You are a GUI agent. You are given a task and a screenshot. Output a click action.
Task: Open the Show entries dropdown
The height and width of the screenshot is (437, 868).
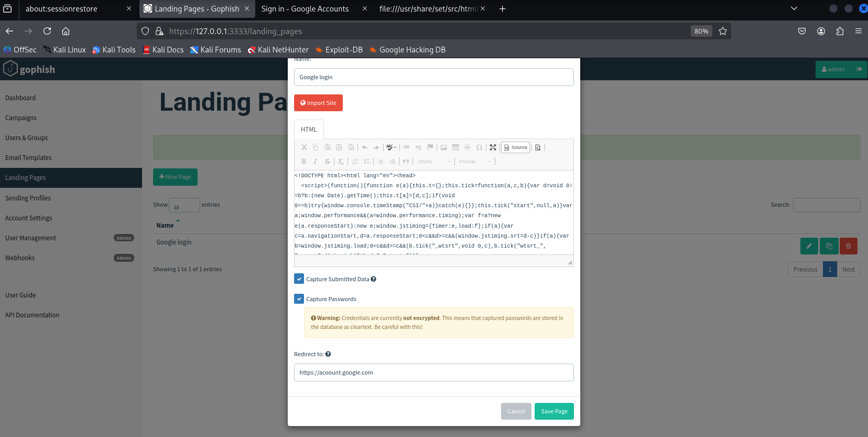pyautogui.click(x=184, y=205)
